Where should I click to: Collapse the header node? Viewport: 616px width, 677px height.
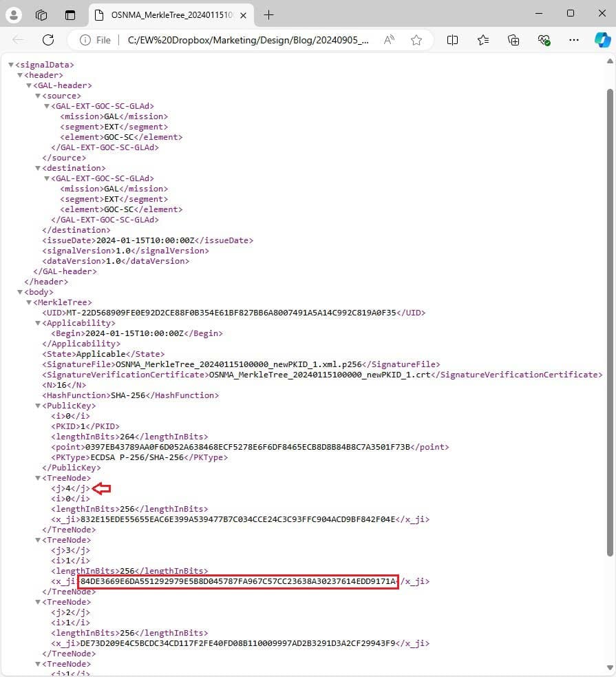click(20, 75)
